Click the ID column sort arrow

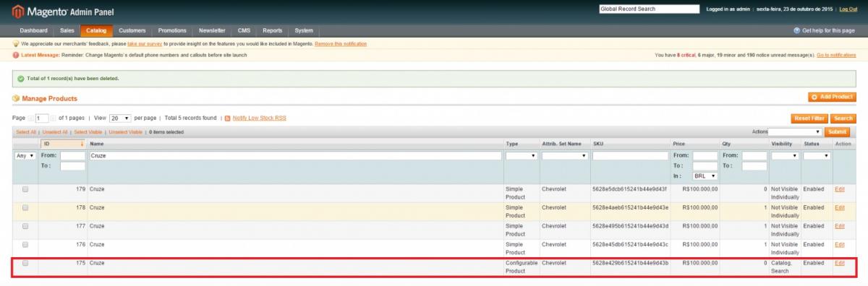point(82,144)
